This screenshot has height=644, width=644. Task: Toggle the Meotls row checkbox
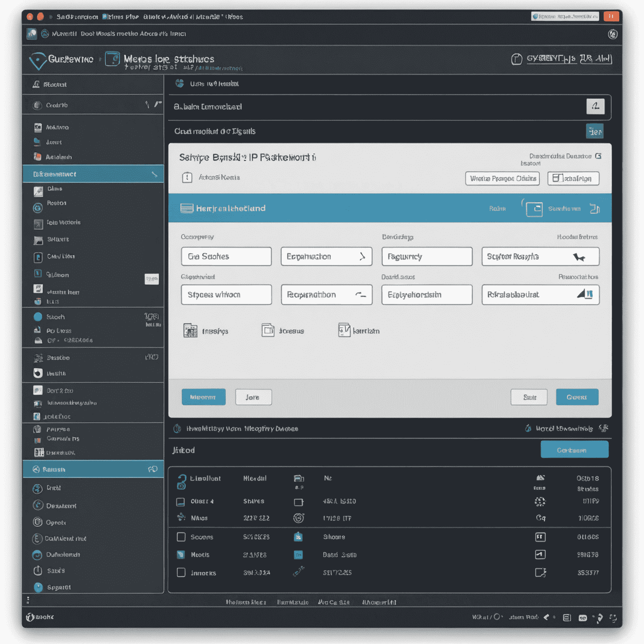click(x=181, y=555)
